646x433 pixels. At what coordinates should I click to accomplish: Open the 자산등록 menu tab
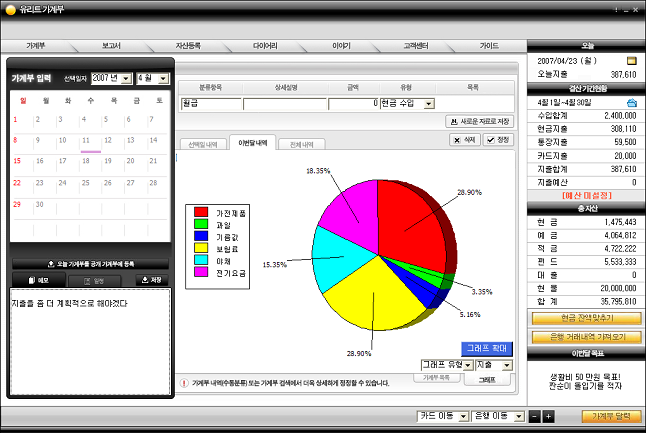[x=188, y=46]
